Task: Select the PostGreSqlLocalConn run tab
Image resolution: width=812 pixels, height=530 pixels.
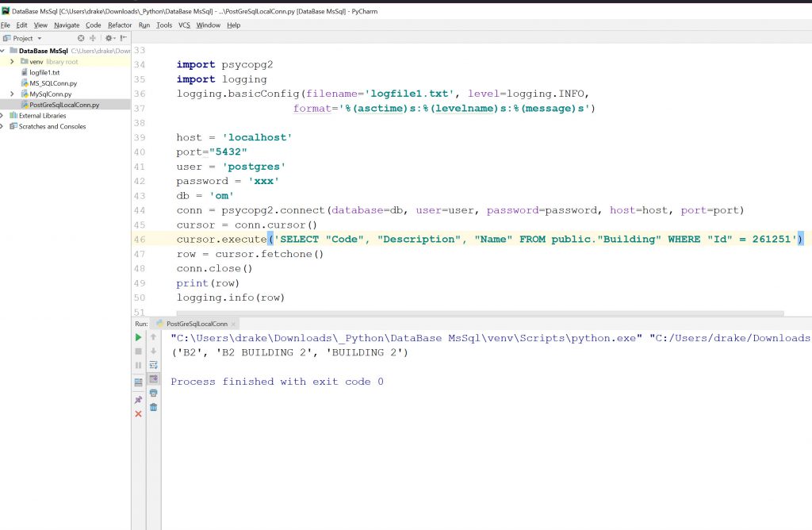Action: point(197,324)
